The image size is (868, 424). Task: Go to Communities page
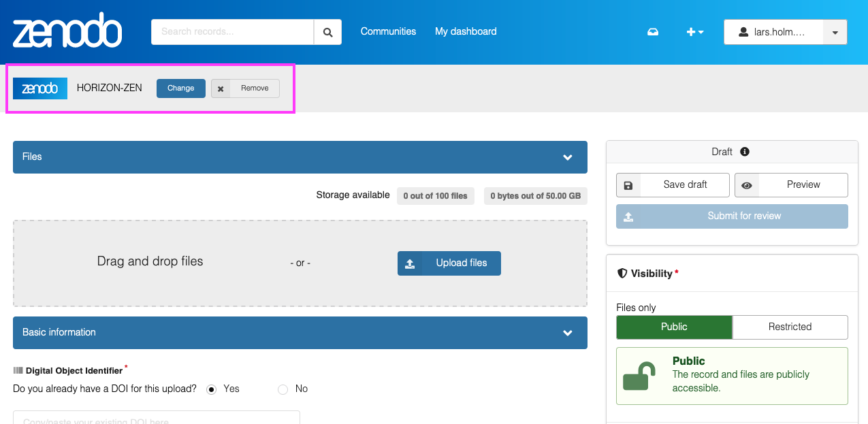[x=388, y=31]
